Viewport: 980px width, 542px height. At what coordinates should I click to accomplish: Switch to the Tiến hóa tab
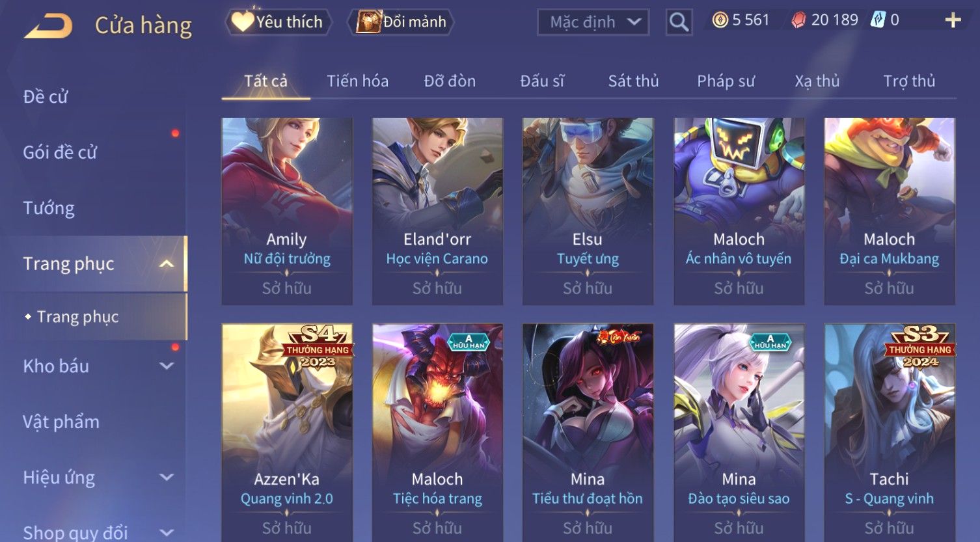pyautogui.click(x=357, y=81)
